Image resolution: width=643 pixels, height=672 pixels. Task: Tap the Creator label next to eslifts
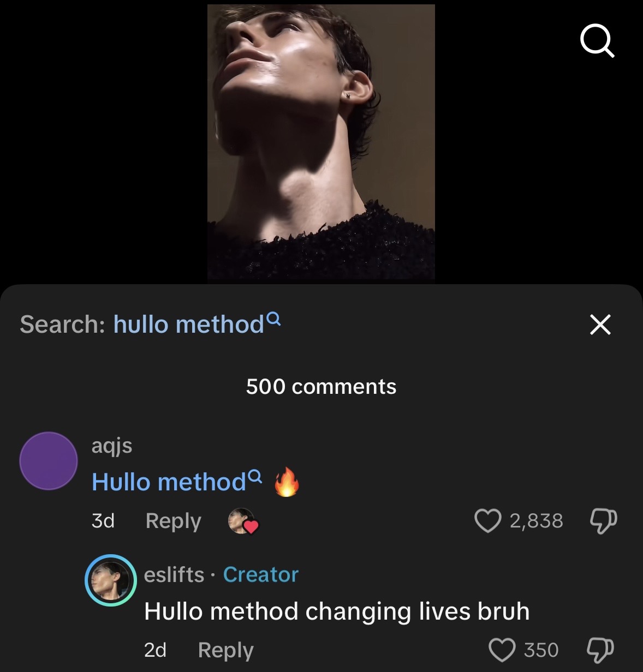tap(261, 575)
